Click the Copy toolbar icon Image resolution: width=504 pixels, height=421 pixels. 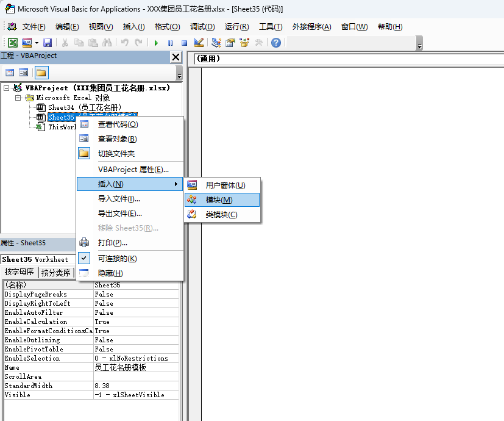(79, 43)
